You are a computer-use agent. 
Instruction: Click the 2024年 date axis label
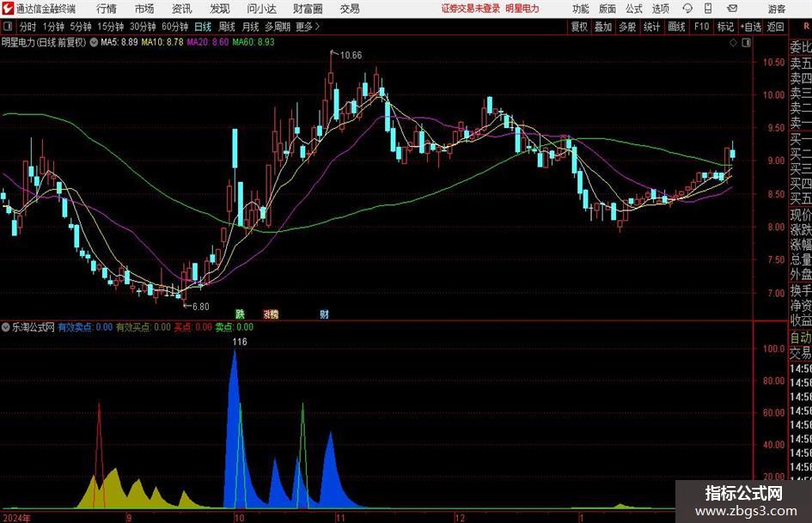[16, 518]
